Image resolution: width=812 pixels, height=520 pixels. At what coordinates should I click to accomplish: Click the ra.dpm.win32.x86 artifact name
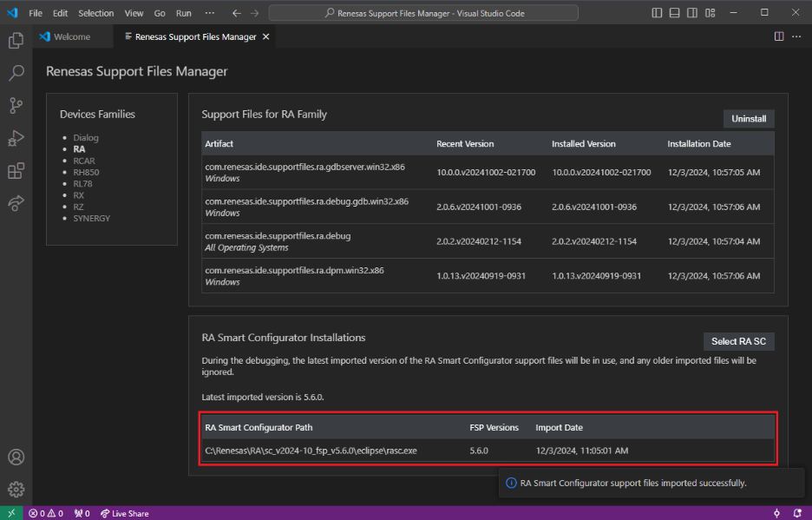pos(294,270)
